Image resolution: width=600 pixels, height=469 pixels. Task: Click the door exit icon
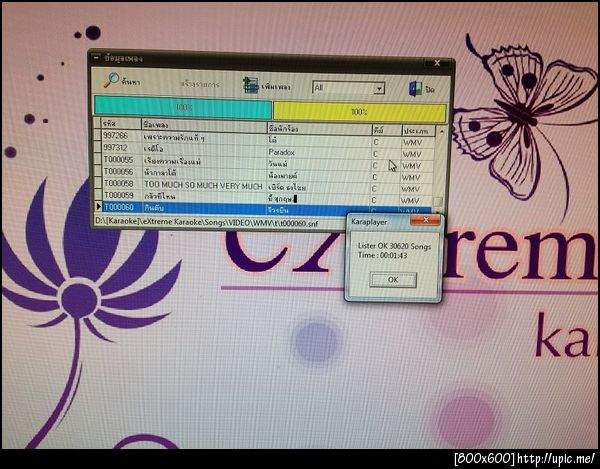pyautogui.click(x=416, y=89)
